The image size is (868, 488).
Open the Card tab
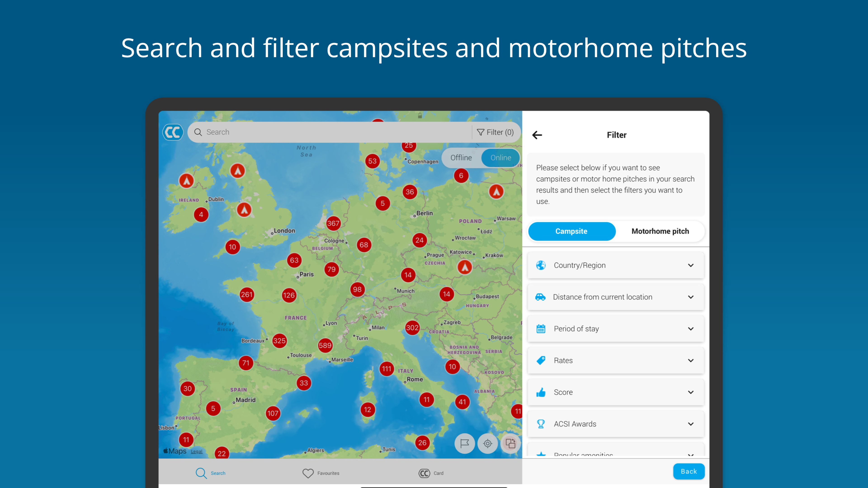click(x=431, y=473)
